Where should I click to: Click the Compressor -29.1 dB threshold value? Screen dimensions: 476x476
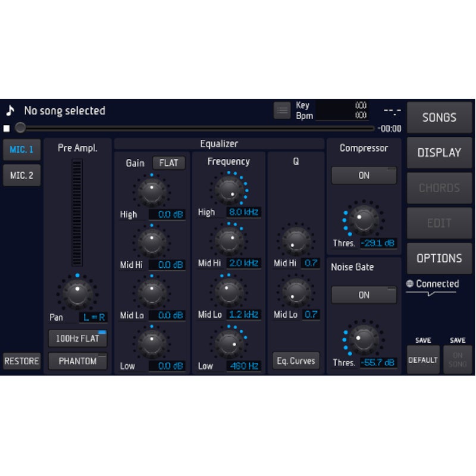click(x=378, y=243)
